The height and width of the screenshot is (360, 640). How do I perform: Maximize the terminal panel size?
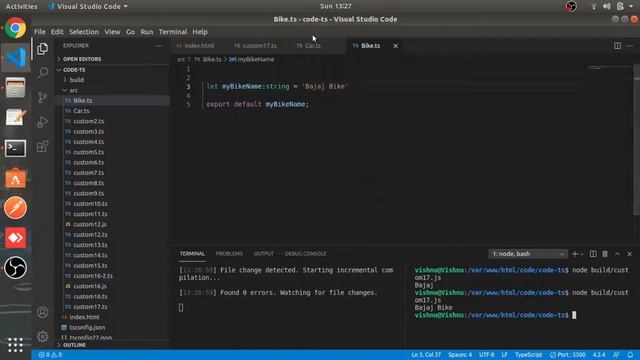coord(617,254)
